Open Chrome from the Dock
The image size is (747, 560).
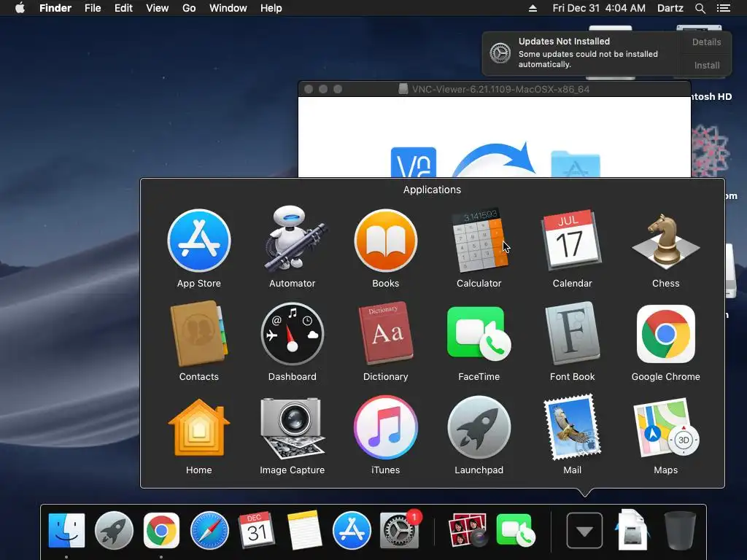tap(161, 530)
